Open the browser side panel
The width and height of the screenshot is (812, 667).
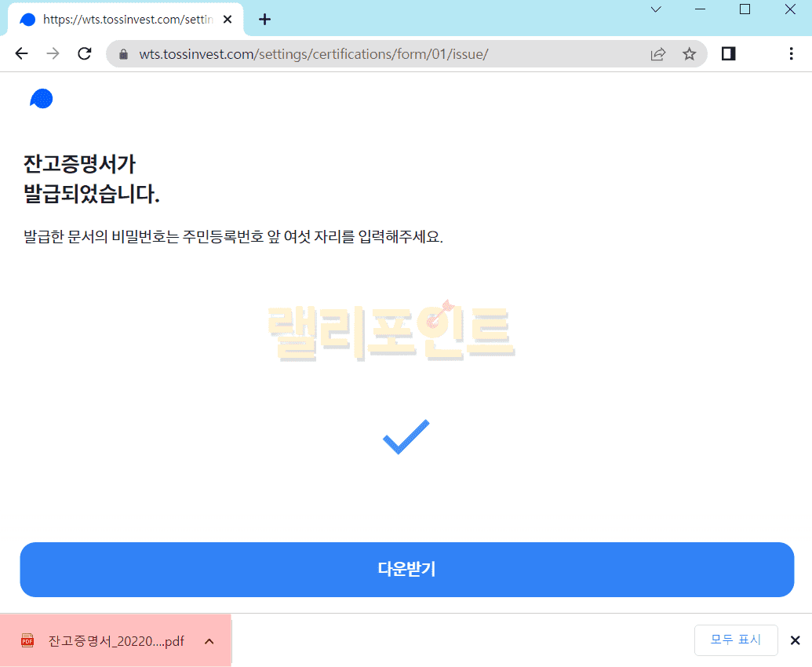[x=728, y=54]
